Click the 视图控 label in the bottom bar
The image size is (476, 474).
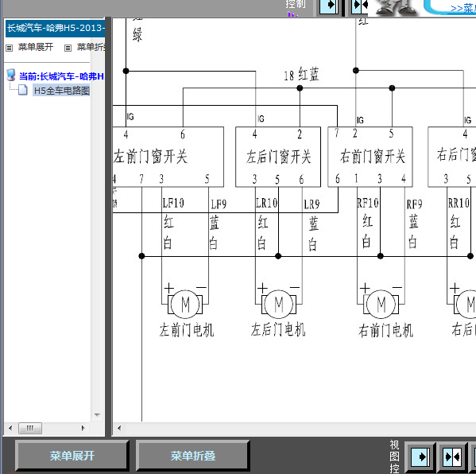pyautogui.click(x=394, y=457)
